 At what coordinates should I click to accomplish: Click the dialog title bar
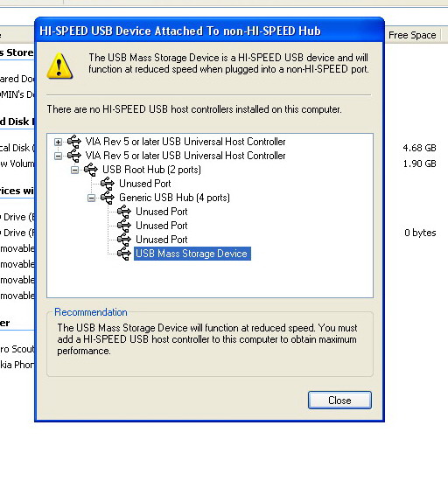click(x=209, y=31)
